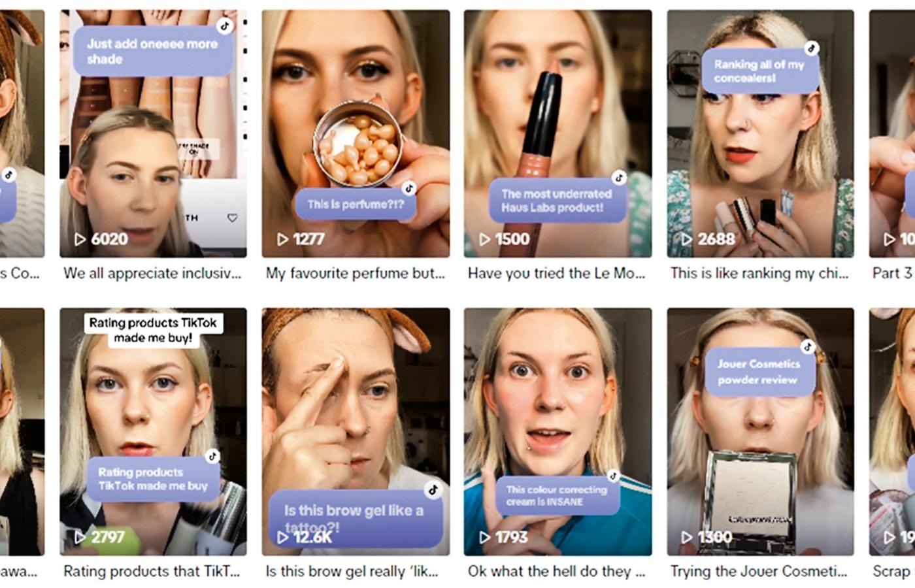The width and height of the screenshot is (915, 588).
Task: Open the Haus Labs underrated product video
Action: click(557, 133)
